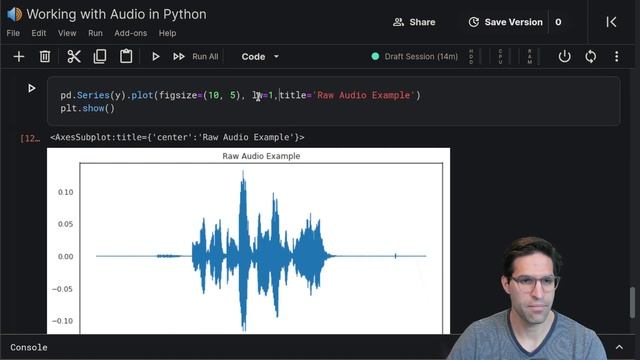Click the notebook title text
Image resolution: width=640 pixels, height=360 pixels.
coord(116,14)
